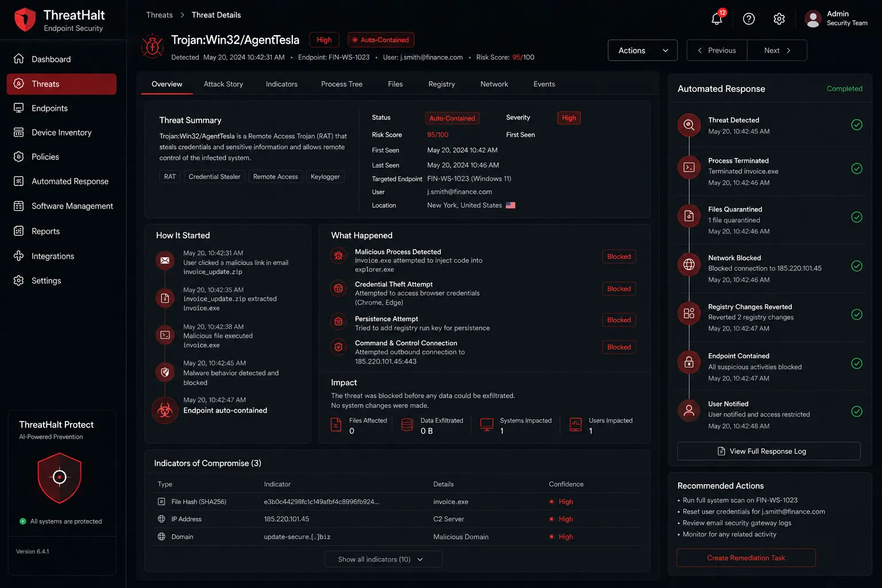Click the Registry Changes Reverted icon
The image size is (882, 588).
[x=689, y=313]
